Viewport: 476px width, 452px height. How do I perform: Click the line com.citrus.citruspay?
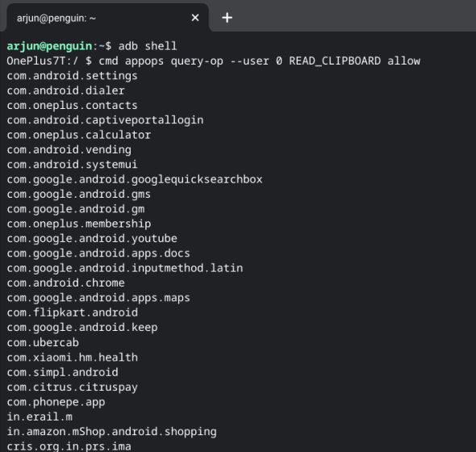pos(73,387)
